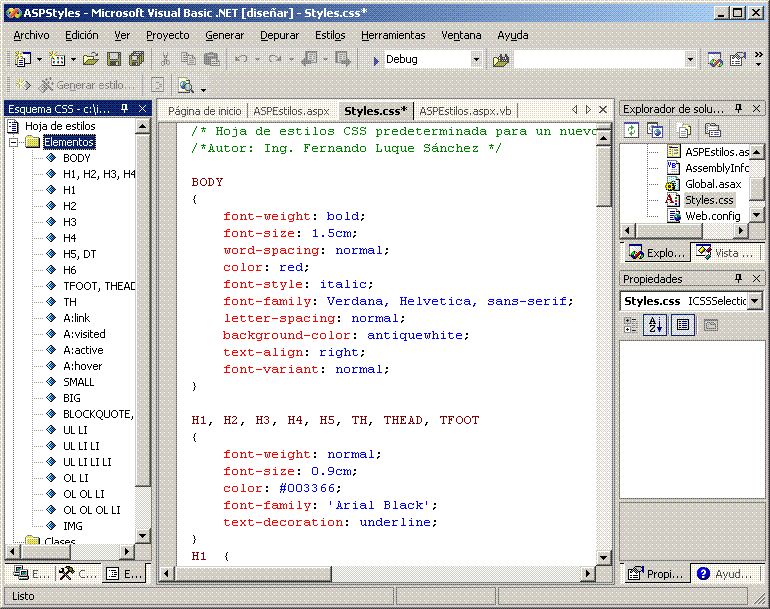770x609 pixels.
Task: Switch to the ASPEstilos.aspx tab
Action: pyautogui.click(x=292, y=111)
